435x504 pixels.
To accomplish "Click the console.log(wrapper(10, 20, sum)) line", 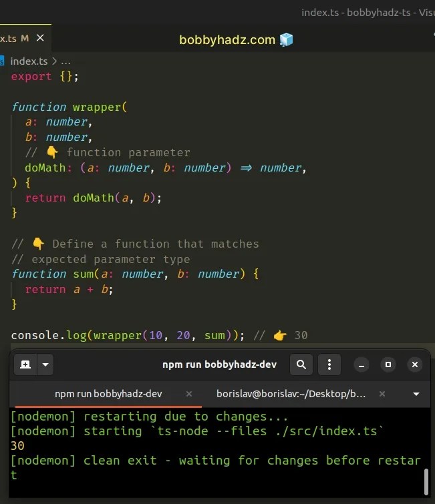I will tap(159, 336).
